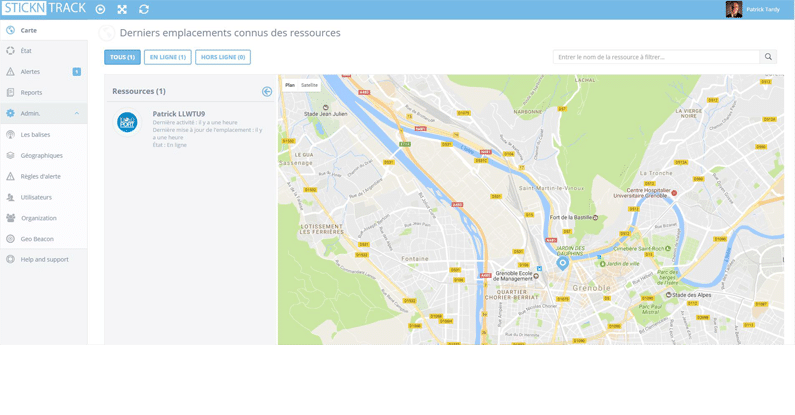Viewport: 795px width, 415px height.
Task: Click the Help and support lifebuoy icon
Action: tap(10, 259)
